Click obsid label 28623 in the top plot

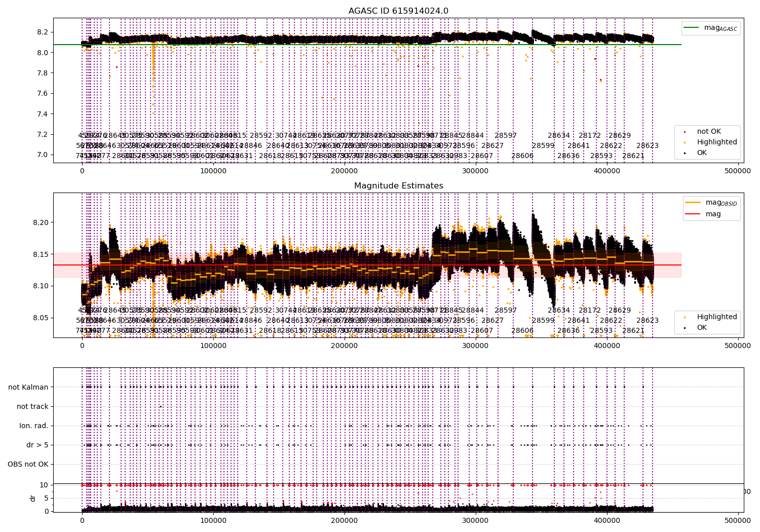coord(648,146)
